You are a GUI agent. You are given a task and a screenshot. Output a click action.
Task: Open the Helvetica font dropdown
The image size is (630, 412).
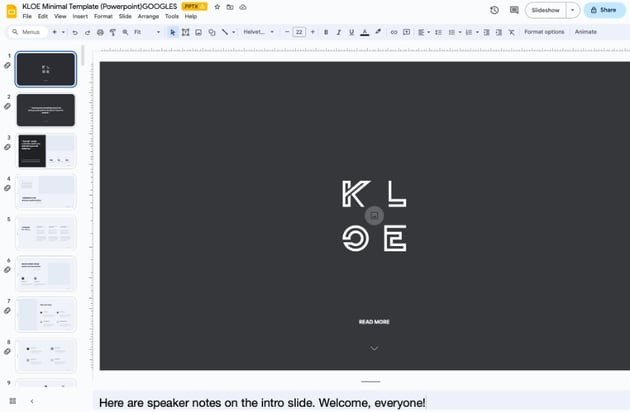(258, 32)
